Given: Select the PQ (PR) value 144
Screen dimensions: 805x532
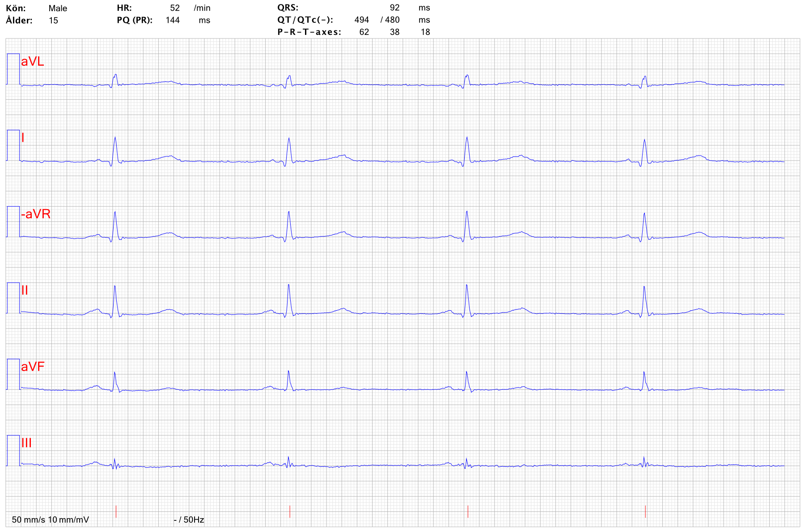Looking at the screenshot, I should coord(173,20).
